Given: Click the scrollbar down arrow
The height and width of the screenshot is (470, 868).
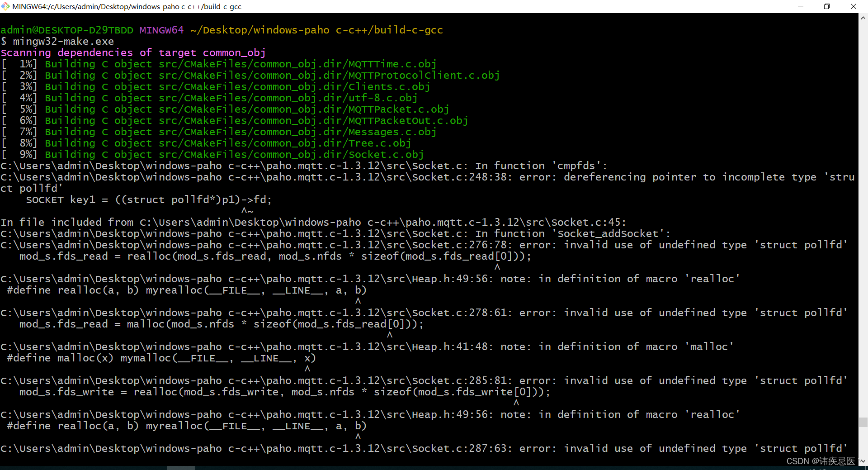Looking at the screenshot, I should [x=863, y=461].
